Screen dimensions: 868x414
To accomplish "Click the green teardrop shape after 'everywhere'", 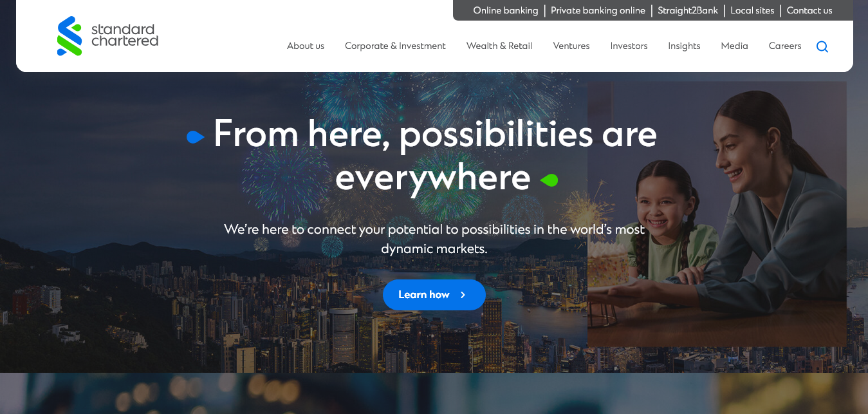I will tap(549, 180).
